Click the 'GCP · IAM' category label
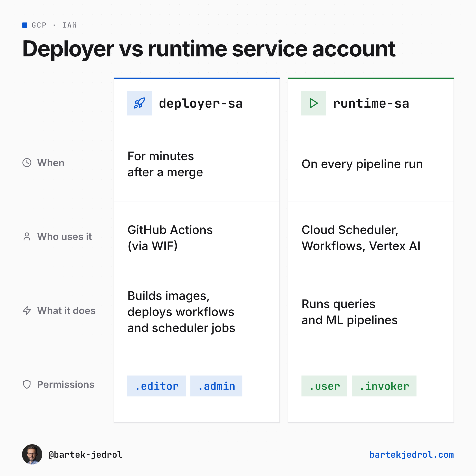This screenshot has height=476, width=476. (54, 25)
